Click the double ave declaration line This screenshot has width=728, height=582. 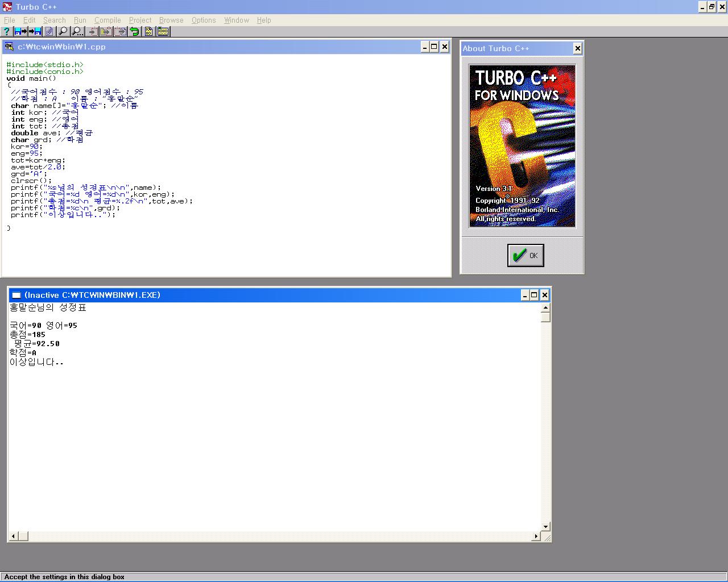(52, 133)
